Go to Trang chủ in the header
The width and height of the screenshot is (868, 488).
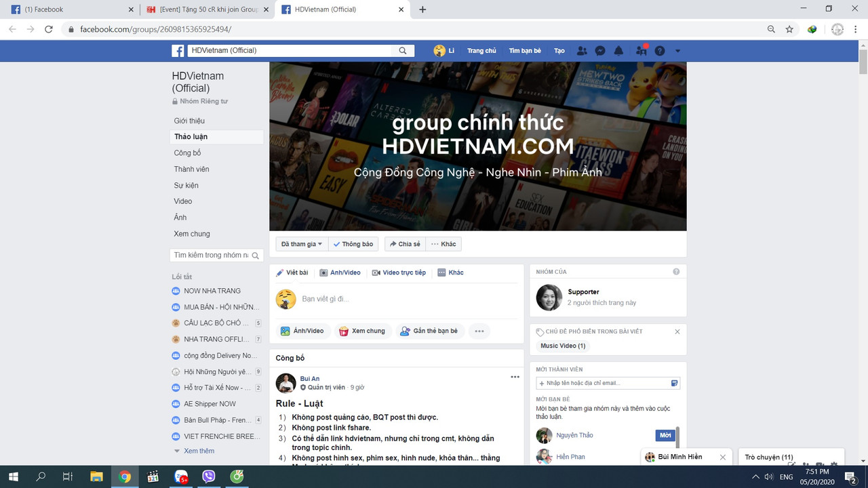(481, 51)
